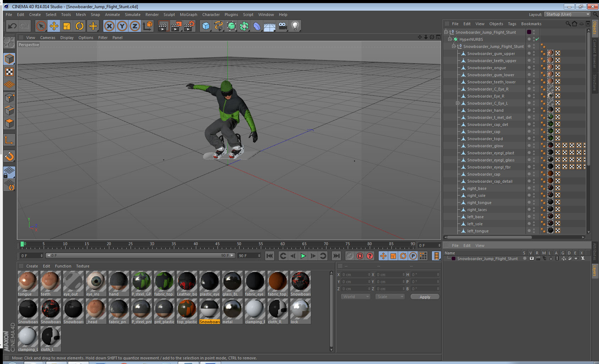This screenshot has height=364, width=599.
Task: Render the active view
Action: point(163,26)
